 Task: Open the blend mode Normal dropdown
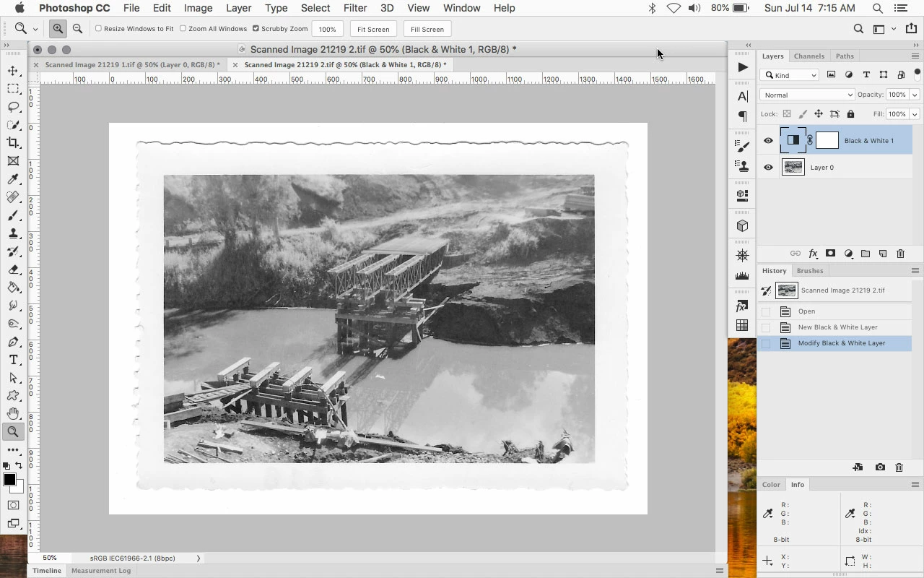click(807, 95)
